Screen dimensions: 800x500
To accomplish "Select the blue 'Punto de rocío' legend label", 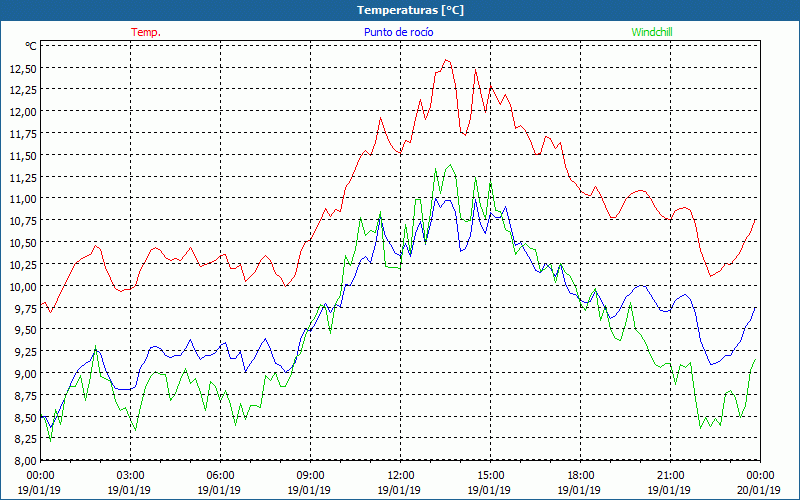I will pos(398,32).
